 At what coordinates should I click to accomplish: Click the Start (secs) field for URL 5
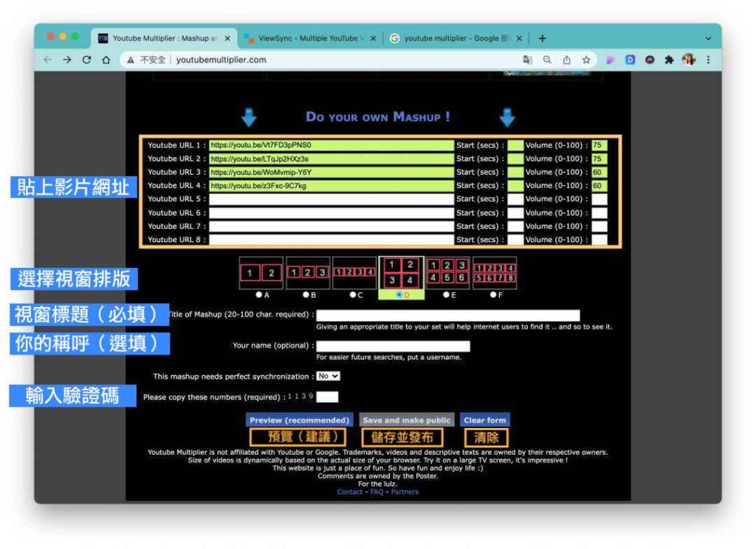click(x=515, y=199)
